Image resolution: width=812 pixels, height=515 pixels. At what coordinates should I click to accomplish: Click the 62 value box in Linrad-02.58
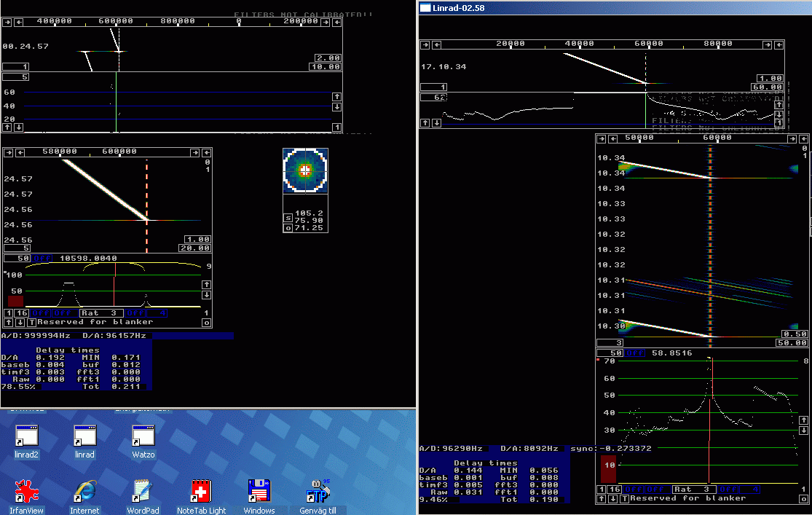433,98
